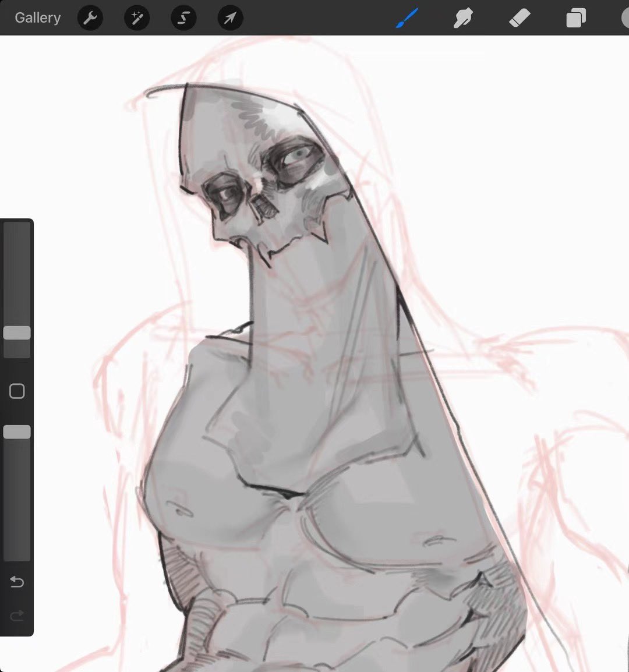Select the Smudge tool
The width and height of the screenshot is (629, 672).
(462, 17)
